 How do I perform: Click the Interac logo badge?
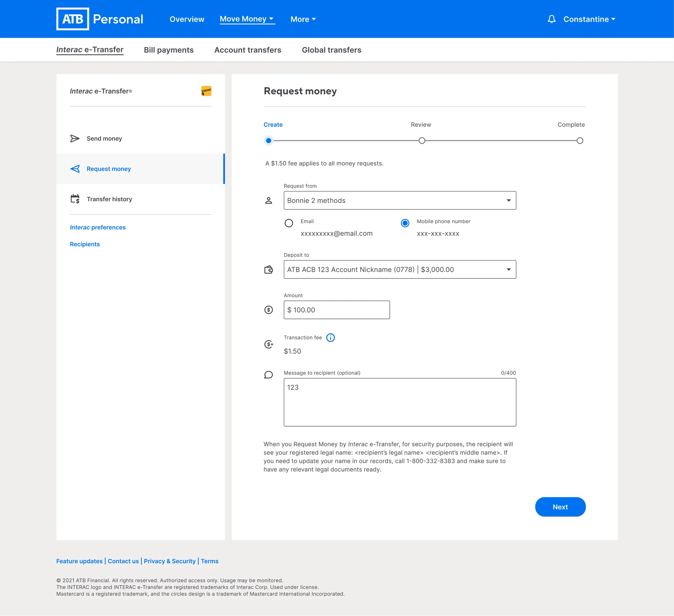(x=206, y=91)
